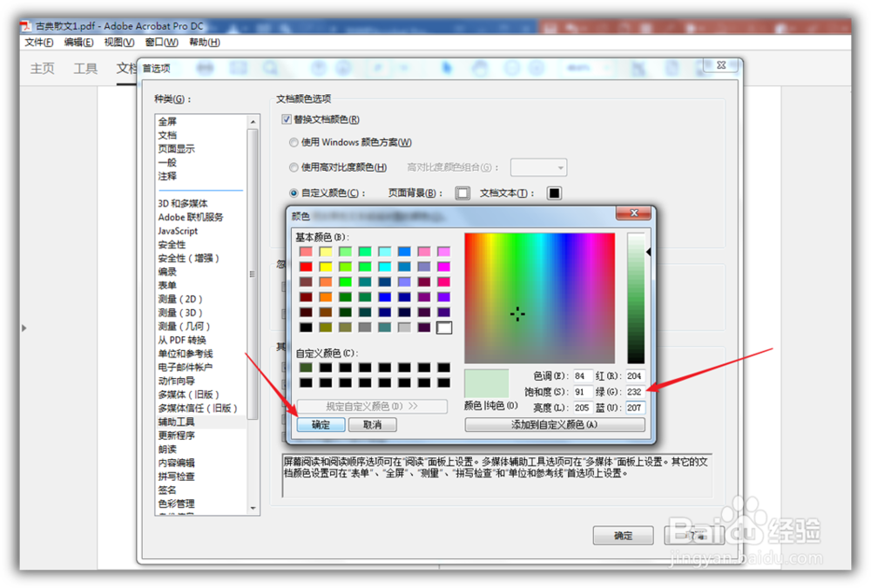Viewport: 871px width, 588px height.
Task: Click the 色调 hue input field
Action: 582,376
